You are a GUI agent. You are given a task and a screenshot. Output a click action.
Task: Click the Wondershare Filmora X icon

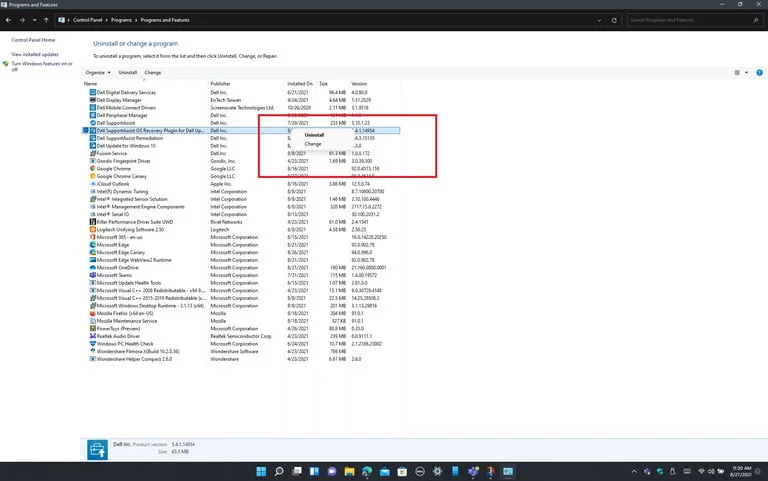(93, 351)
